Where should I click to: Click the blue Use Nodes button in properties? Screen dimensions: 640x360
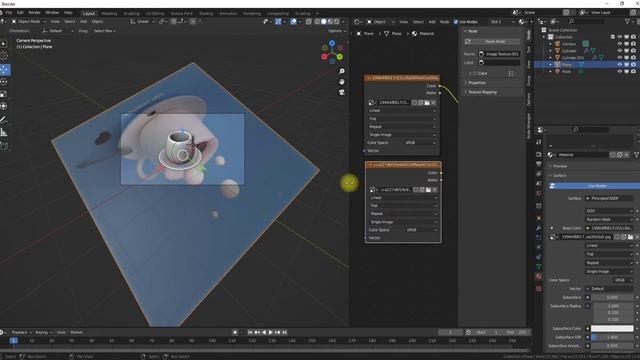(x=594, y=186)
